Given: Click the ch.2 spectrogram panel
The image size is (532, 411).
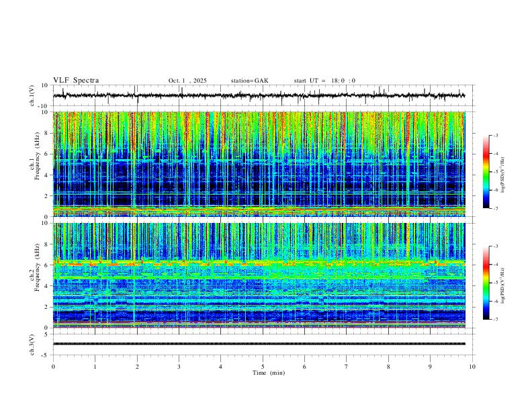Looking at the screenshot, I should click(x=259, y=275).
